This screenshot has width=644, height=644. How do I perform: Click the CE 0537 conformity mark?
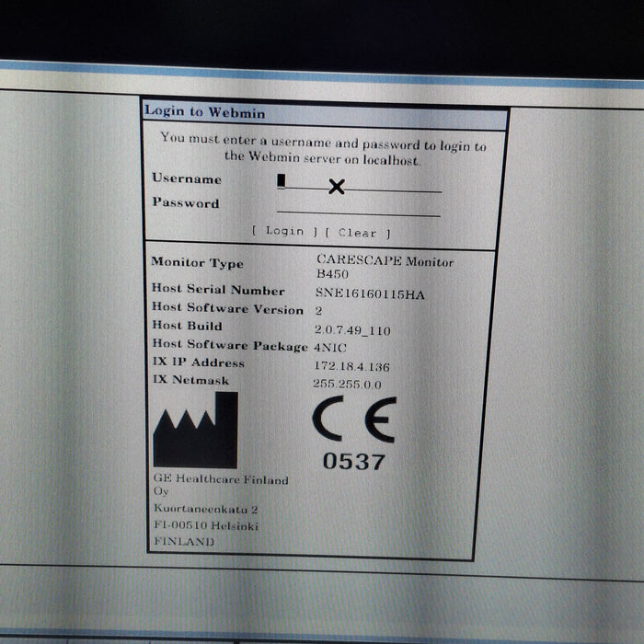point(354,433)
